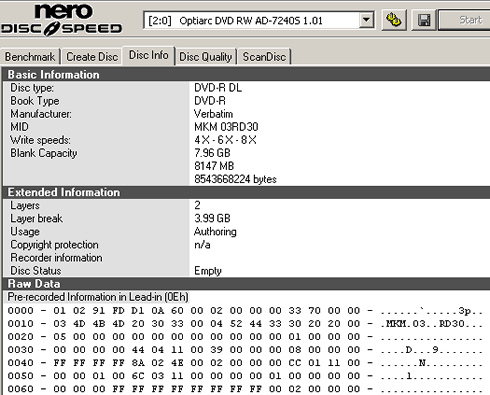
Task: Select the raw data row starting 0060
Action: coord(245,389)
